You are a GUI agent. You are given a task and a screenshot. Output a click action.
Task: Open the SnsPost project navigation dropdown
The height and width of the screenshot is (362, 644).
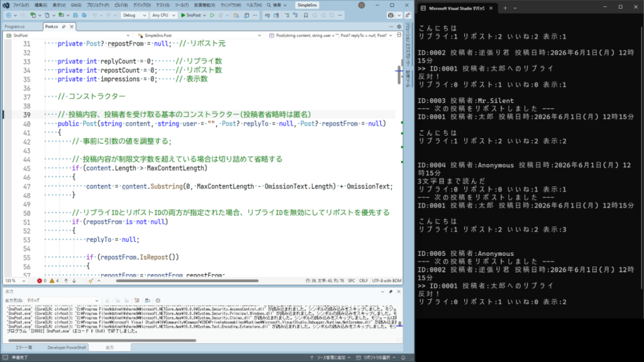[67, 35]
